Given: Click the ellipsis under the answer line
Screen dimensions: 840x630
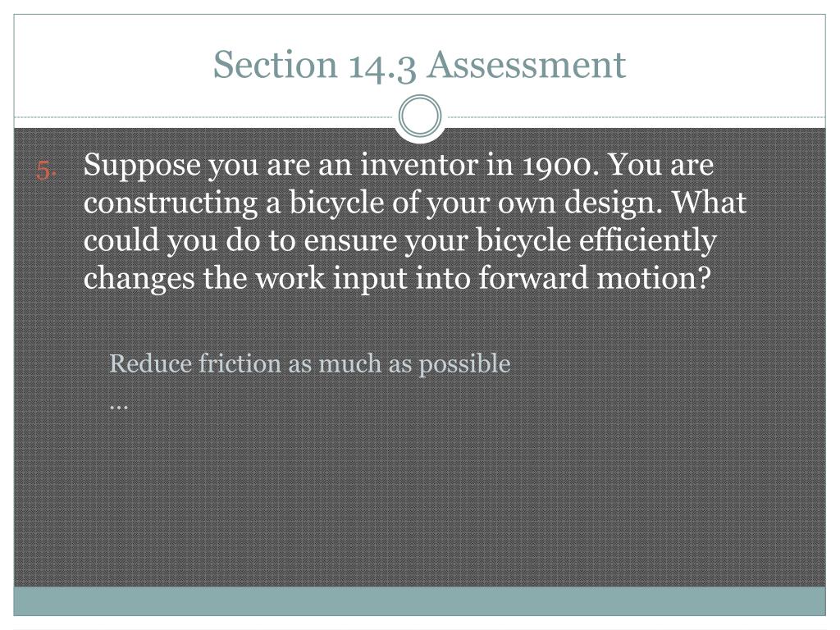Looking at the screenshot, I should pos(118,407).
